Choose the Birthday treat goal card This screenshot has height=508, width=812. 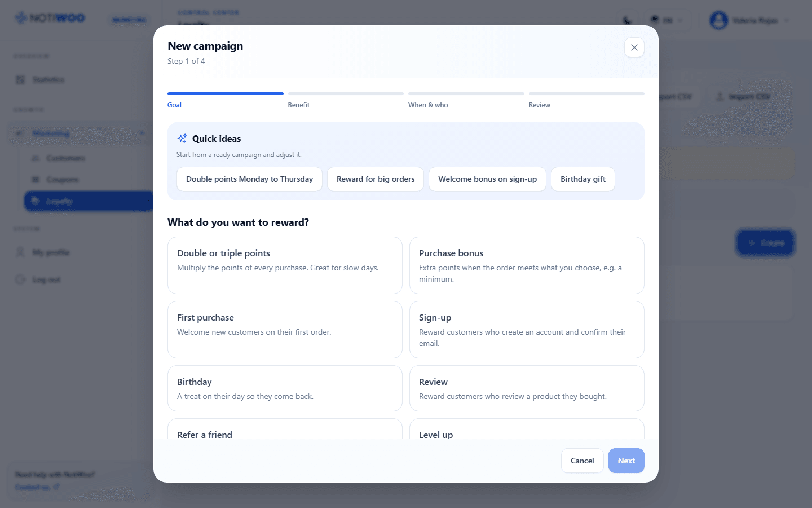[x=285, y=388]
